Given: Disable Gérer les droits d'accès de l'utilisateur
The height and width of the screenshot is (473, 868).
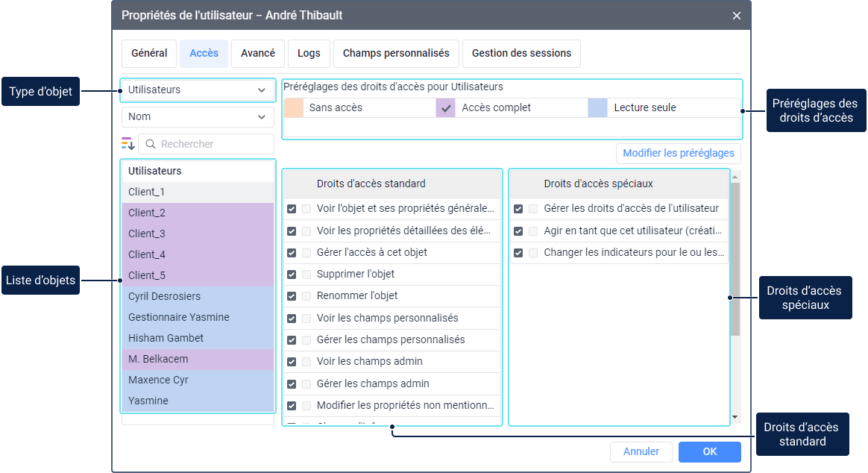Looking at the screenshot, I should (x=518, y=209).
